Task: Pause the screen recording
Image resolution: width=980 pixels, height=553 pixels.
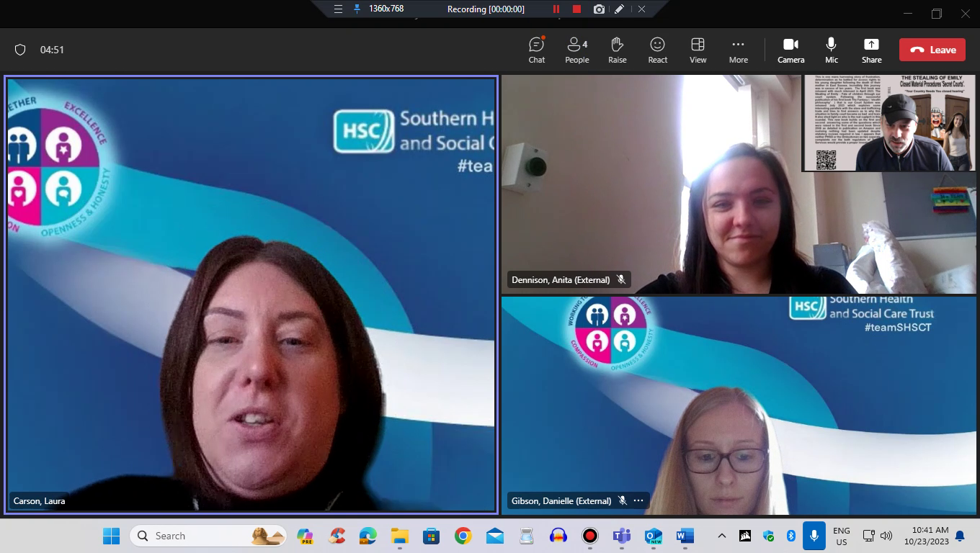Action: pyautogui.click(x=556, y=9)
